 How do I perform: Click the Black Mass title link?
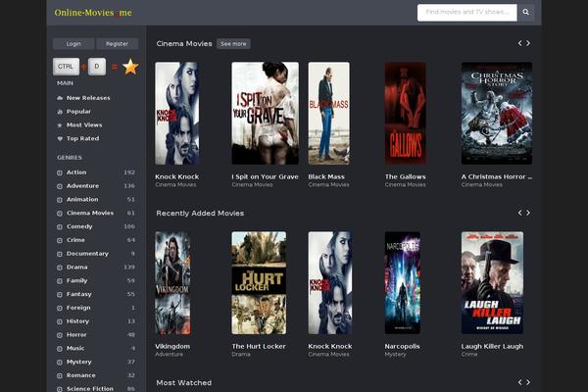click(326, 176)
